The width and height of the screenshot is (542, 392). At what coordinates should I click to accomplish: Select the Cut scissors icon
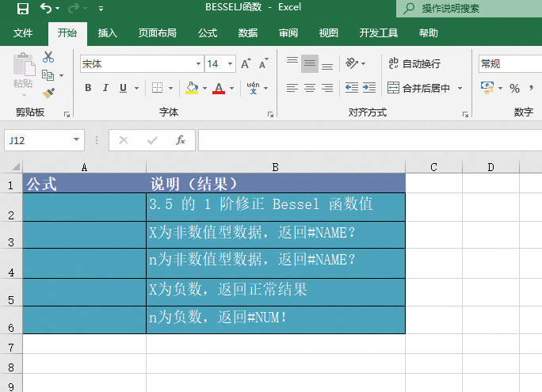coord(48,57)
